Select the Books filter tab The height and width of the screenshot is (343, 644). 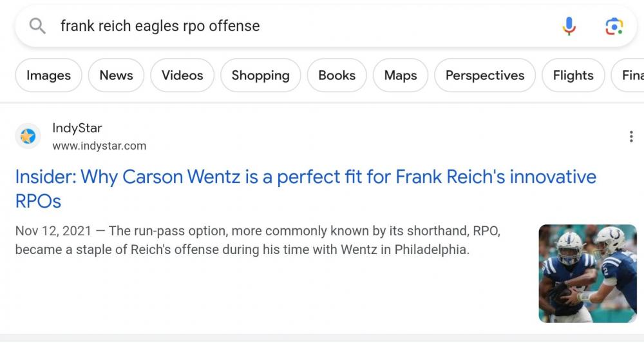click(x=337, y=75)
